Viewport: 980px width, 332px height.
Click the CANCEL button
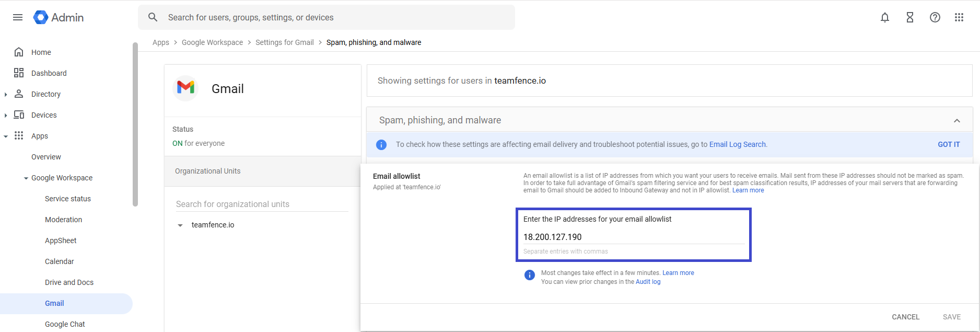coord(905,317)
